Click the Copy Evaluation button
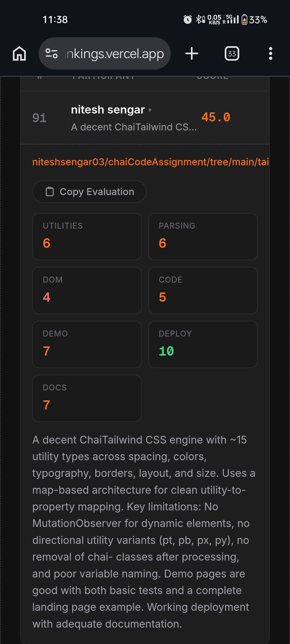Viewport: 290px width, 644px height. [x=89, y=192]
